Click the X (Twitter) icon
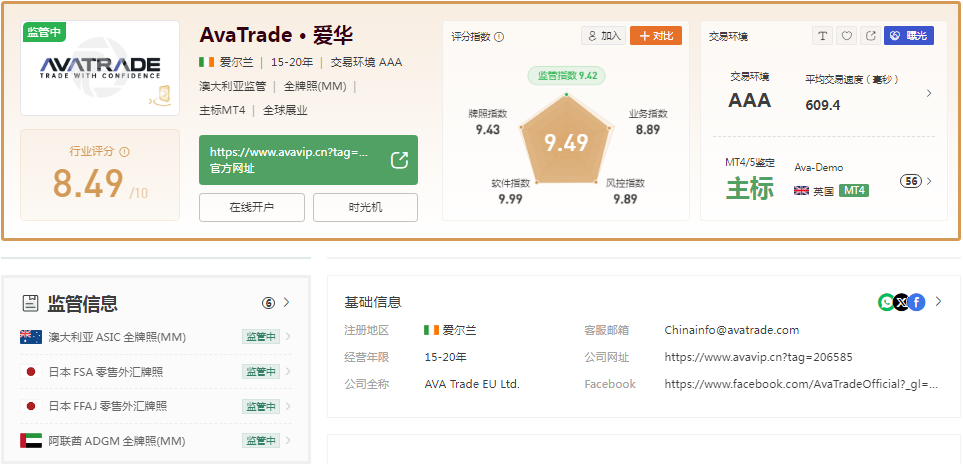Screen dimensions: 963x464 (x=902, y=302)
